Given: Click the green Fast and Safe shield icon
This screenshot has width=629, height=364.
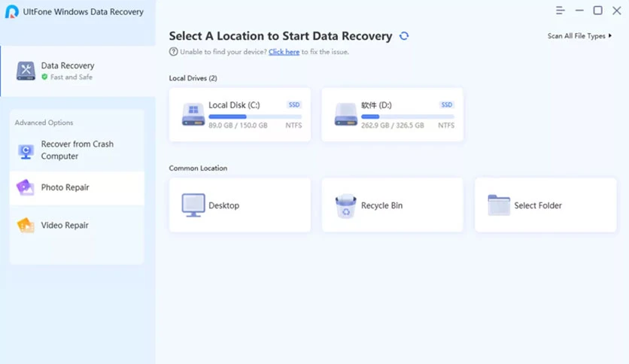Looking at the screenshot, I should tap(44, 77).
